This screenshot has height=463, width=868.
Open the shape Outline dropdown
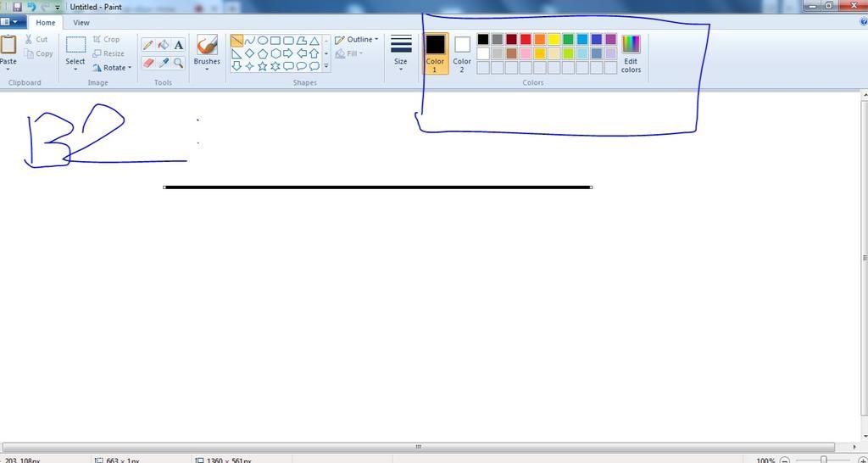[x=357, y=39]
